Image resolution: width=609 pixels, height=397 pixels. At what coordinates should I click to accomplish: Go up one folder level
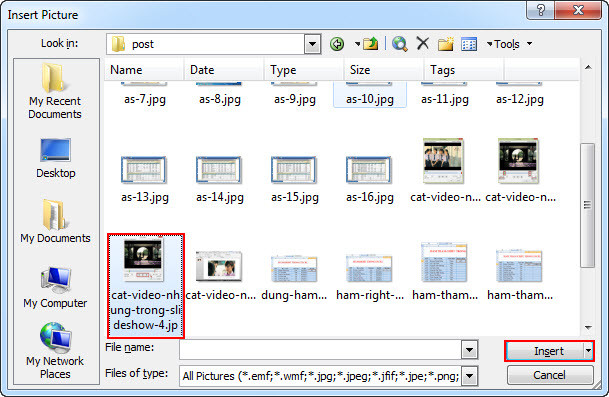[371, 44]
